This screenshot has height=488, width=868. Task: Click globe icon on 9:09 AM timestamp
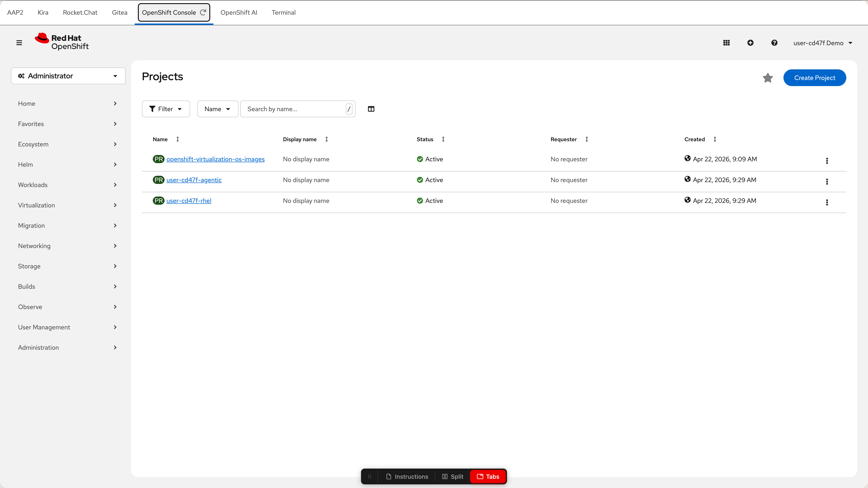coord(687,158)
